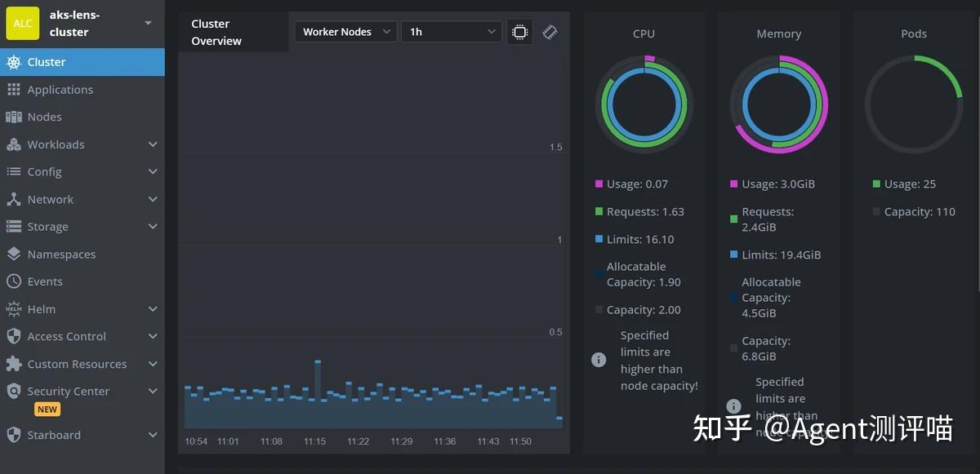Viewport: 980px width, 474px height.
Task: Click the Events clock icon
Action: coord(13,281)
